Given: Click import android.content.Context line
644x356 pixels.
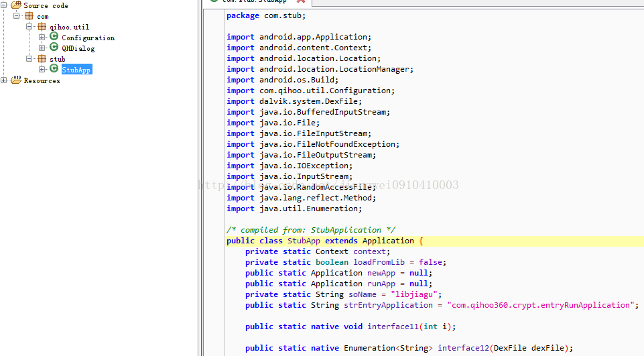Looking at the screenshot, I should click(x=299, y=48).
